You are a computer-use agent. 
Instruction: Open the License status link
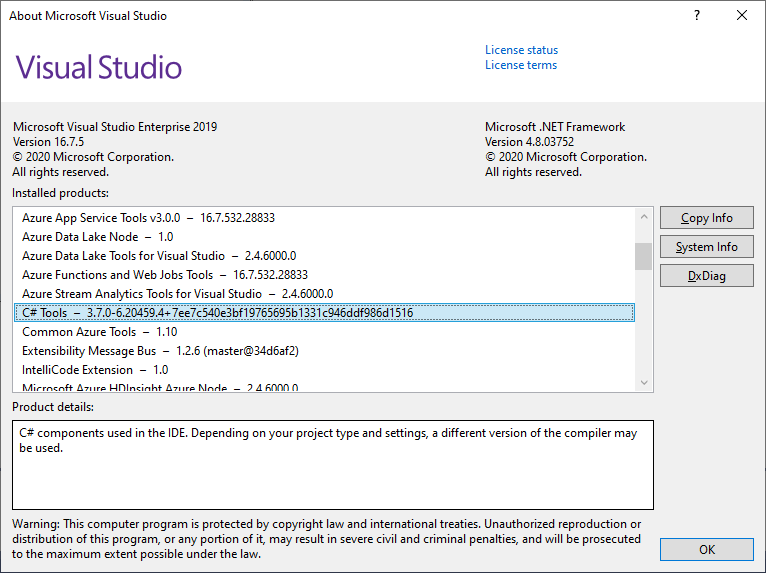tap(521, 50)
